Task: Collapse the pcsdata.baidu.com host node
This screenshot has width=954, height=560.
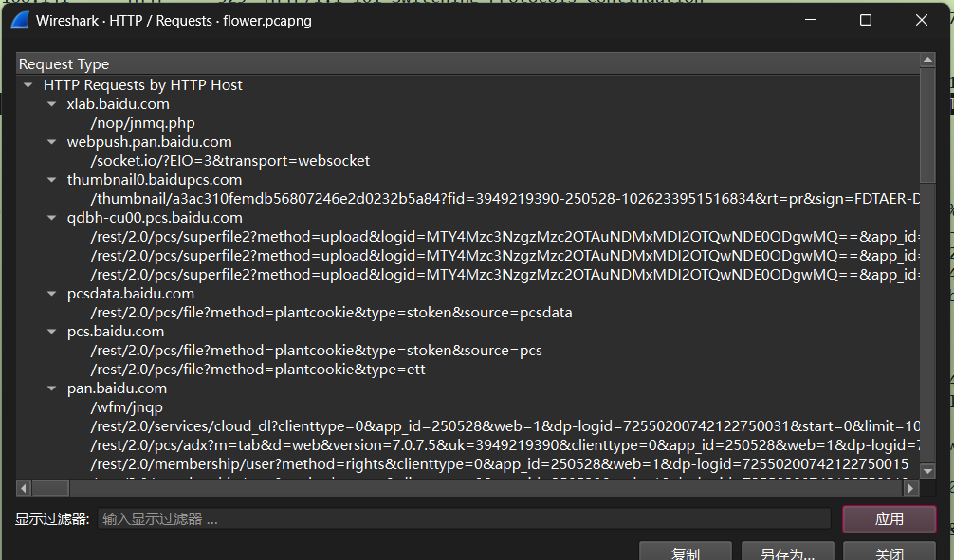Action: [52, 294]
